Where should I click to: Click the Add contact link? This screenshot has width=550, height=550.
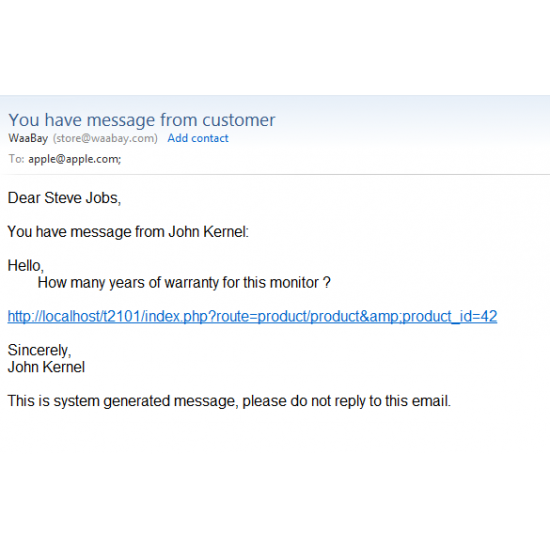(x=198, y=138)
